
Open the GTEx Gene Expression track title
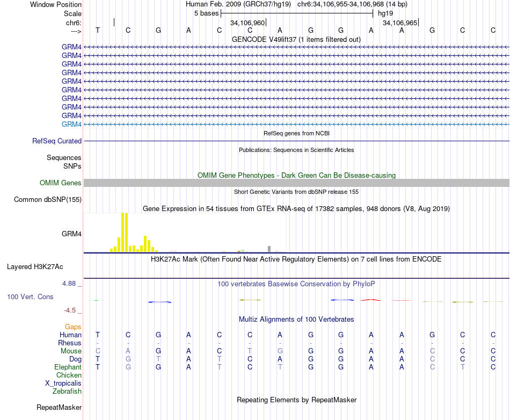[296, 208]
